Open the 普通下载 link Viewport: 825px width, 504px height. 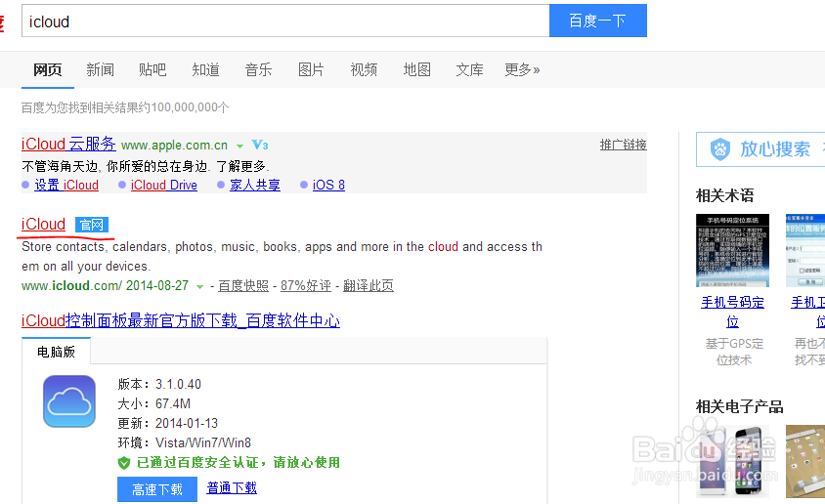[x=232, y=487]
